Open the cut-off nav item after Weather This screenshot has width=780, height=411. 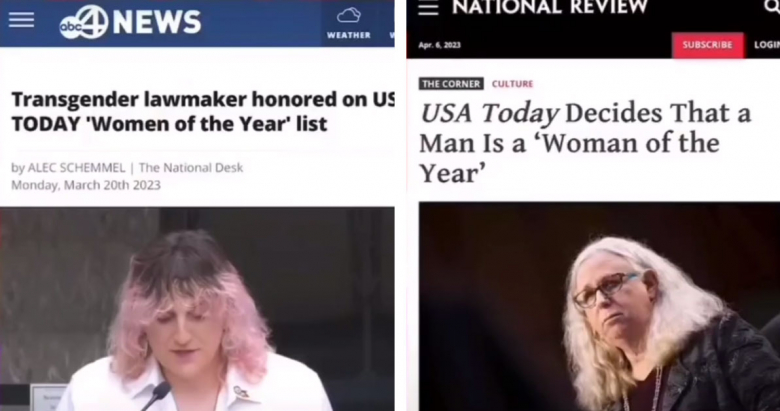click(392, 35)
